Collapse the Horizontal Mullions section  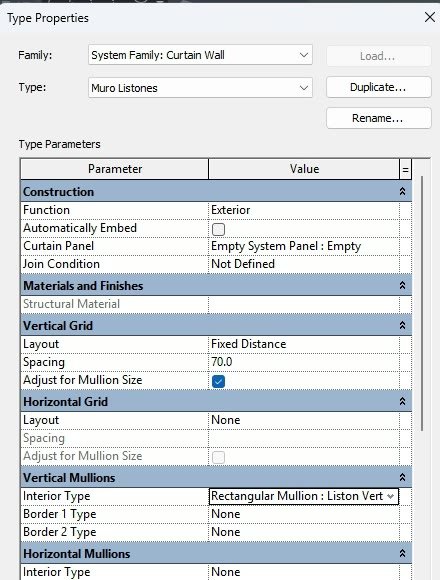[x=402, y=553]
